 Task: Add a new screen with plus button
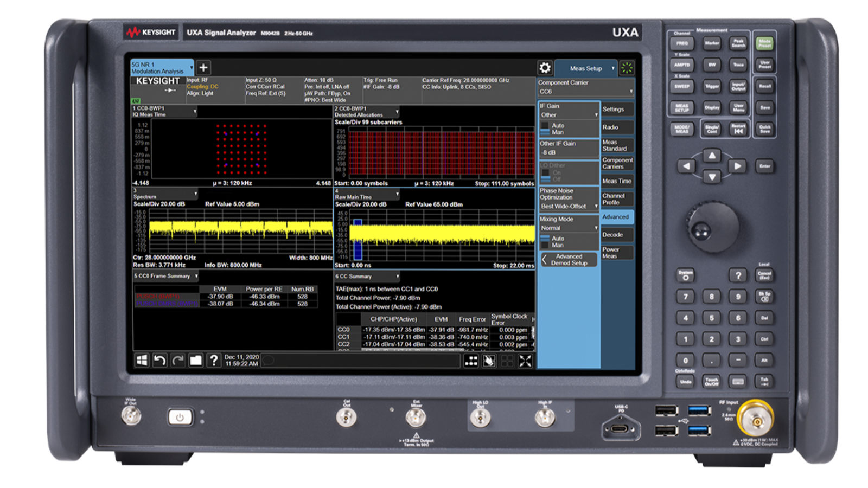coord(203,68)
